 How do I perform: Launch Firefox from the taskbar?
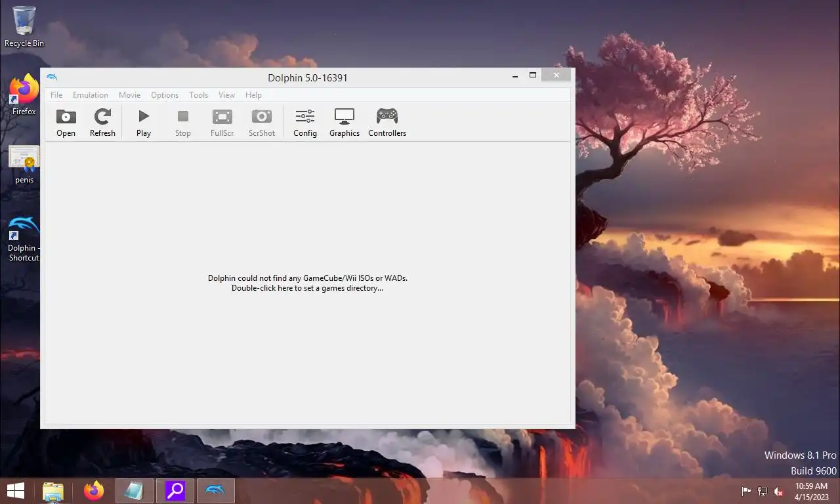pos(94,491)
